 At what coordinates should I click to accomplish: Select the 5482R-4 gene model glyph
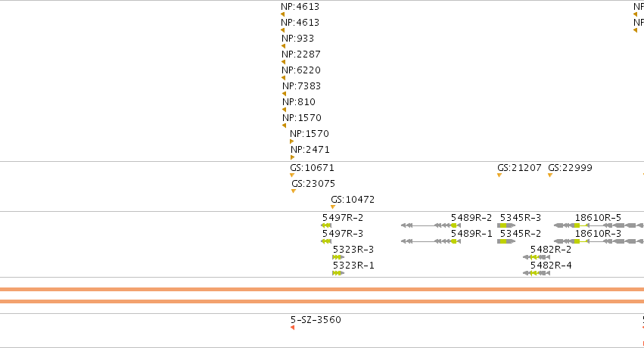click(x=537, y=273)
